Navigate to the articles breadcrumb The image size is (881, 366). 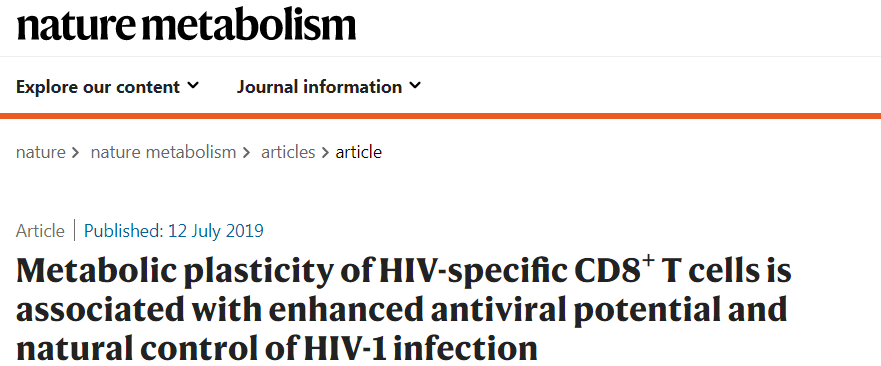point(288,152)
